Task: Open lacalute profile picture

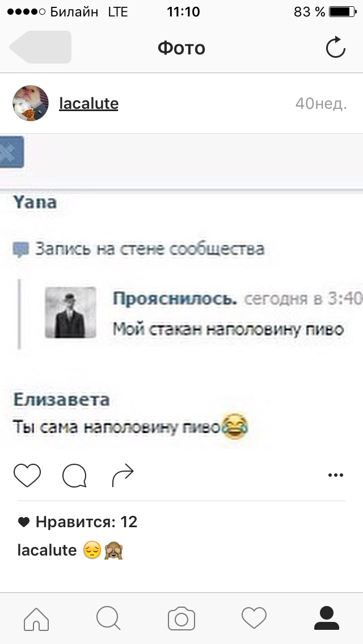Action: [x=31, y=103]
